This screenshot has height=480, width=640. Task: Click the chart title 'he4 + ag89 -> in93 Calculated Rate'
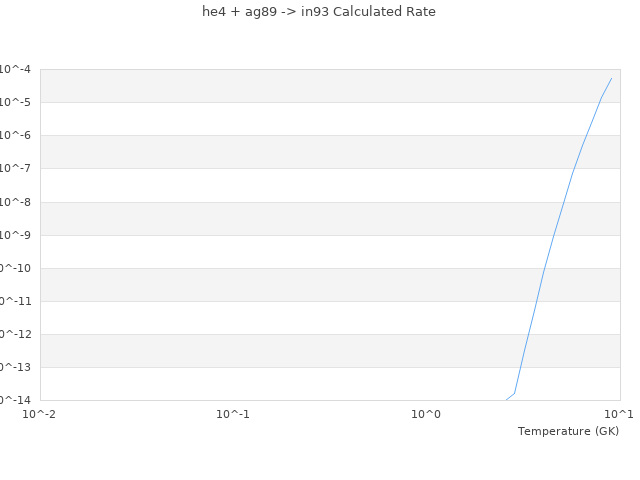319,12
